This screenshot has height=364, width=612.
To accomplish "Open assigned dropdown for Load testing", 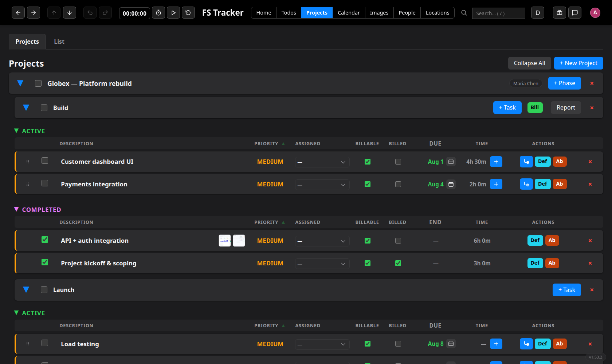I will click(x=322, y=344).
